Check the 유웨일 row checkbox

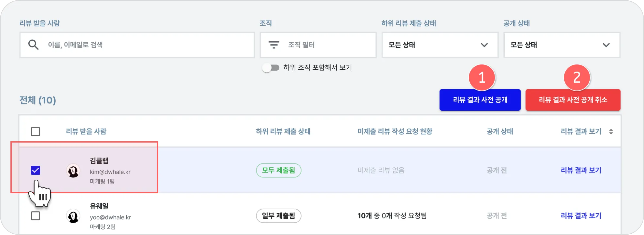[35, 216]
